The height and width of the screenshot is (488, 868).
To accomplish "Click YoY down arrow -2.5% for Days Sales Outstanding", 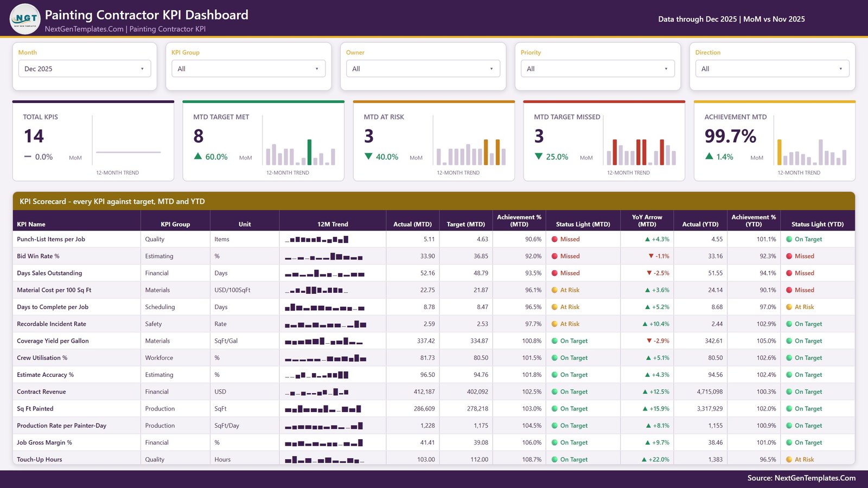I will pyautogui.click(x=649, y=273).
